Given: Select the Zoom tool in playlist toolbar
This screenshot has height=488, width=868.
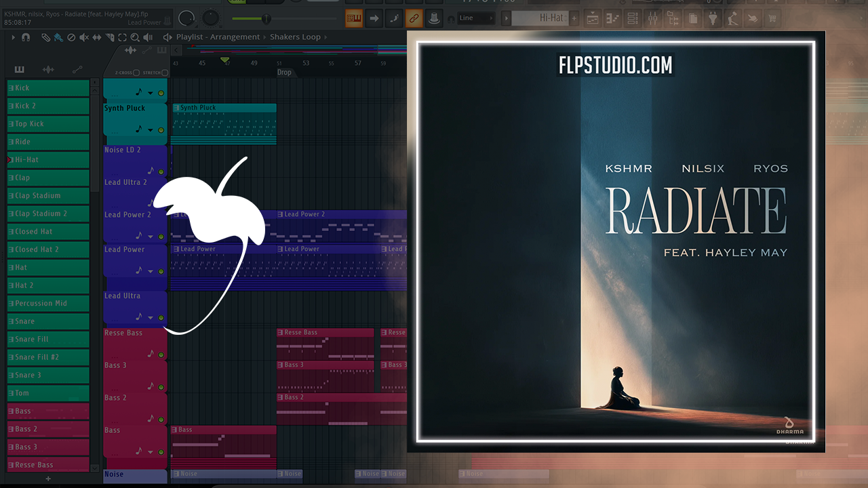Looking at the screenshot, I should click(x=135, y=37).
